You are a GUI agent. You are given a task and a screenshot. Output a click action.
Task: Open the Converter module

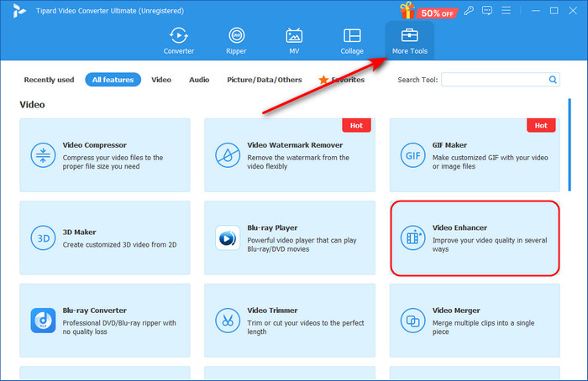click(x=178, y=41)
